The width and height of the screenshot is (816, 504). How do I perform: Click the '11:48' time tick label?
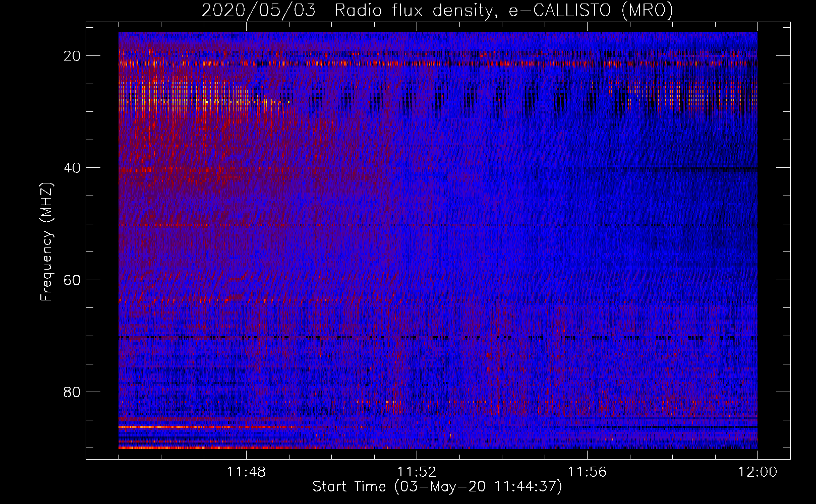[x=246, y=472]
